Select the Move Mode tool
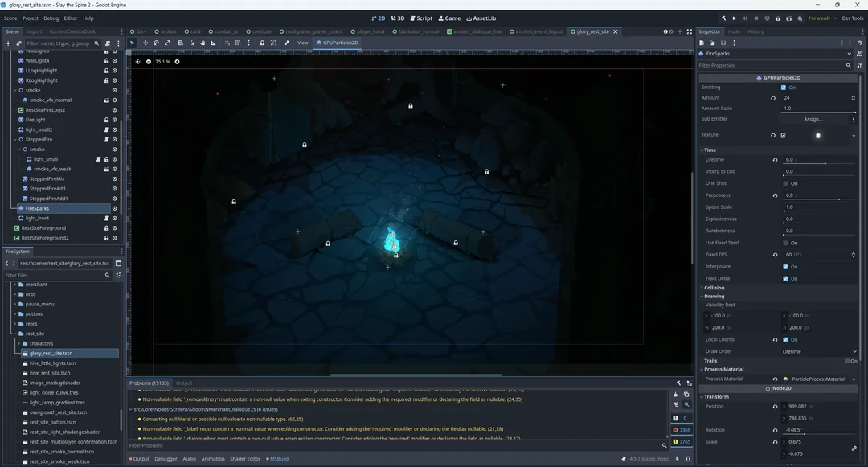 [x=145, y=43]
